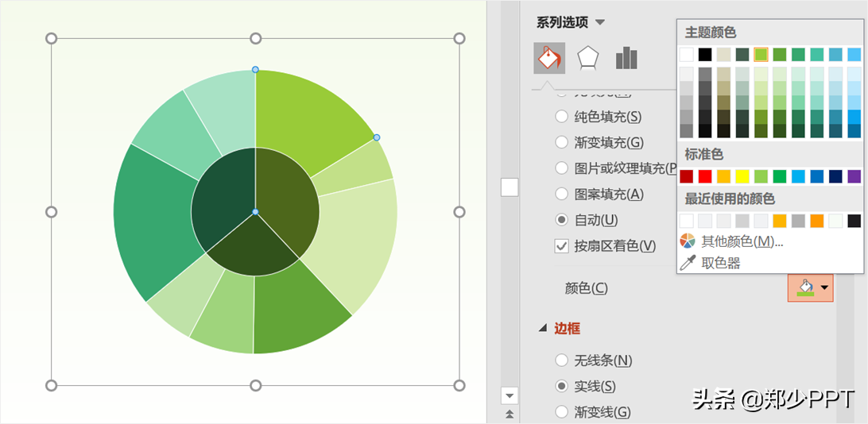Click the 取色器 eyedropper icon
The image size is (868, 424).
tap(688, 262)
